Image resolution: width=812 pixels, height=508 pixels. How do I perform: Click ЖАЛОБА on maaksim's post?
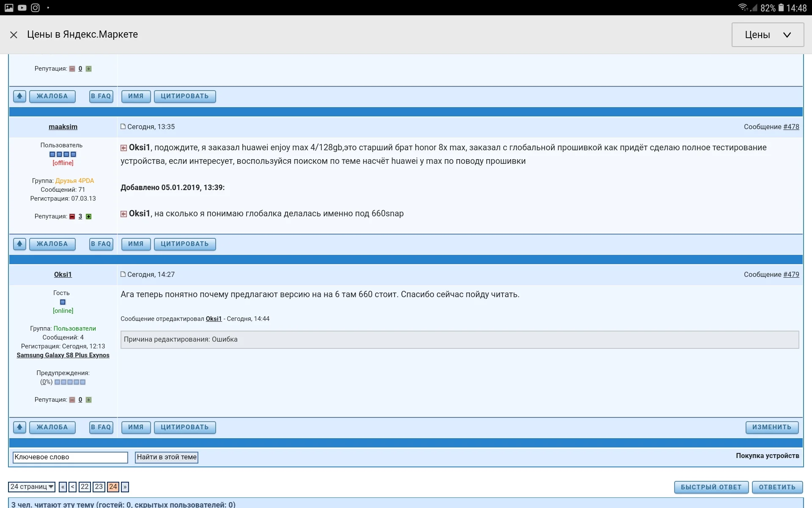52,244
